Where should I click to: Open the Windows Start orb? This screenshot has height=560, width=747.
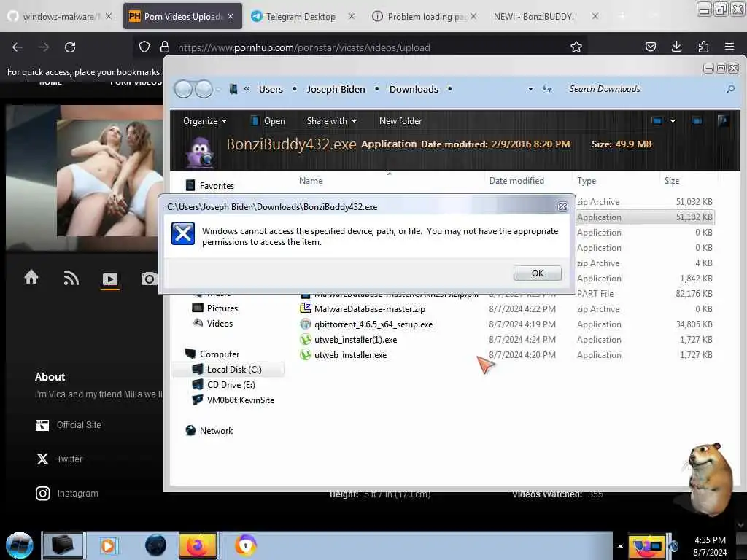click(x=20, y=545)
